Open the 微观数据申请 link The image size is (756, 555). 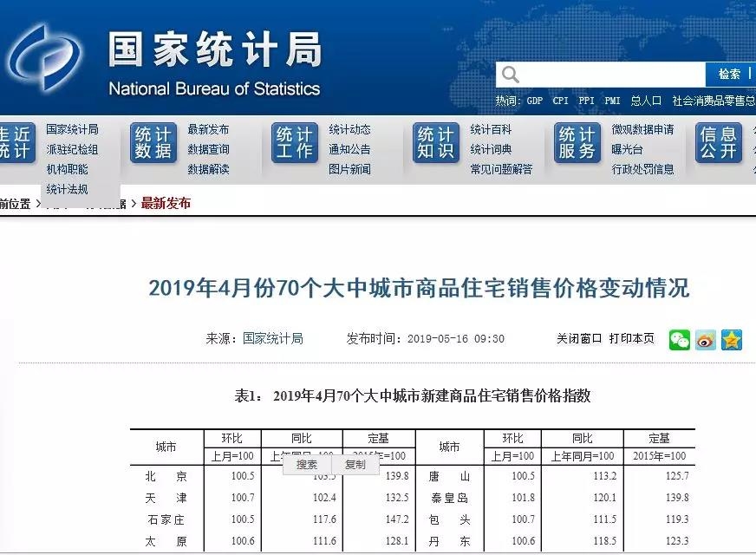(x=642, y=129)
